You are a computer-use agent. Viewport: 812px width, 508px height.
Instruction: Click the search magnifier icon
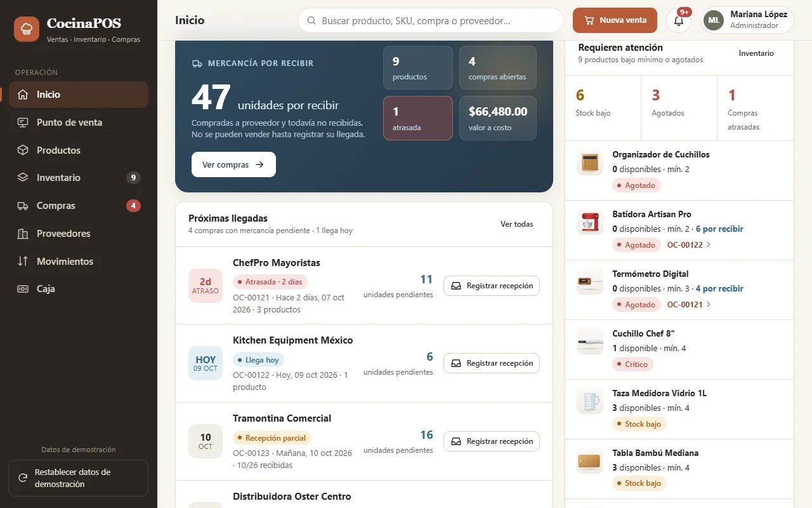point(311,20)
